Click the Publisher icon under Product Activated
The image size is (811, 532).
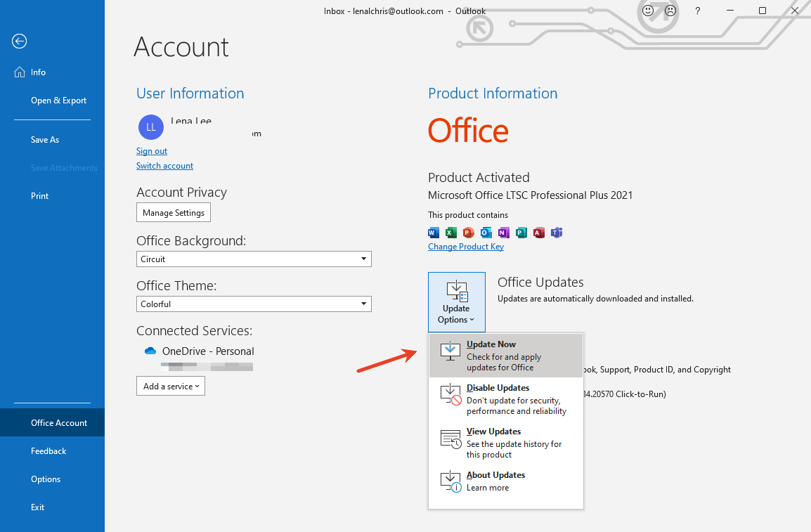point(521,233)
